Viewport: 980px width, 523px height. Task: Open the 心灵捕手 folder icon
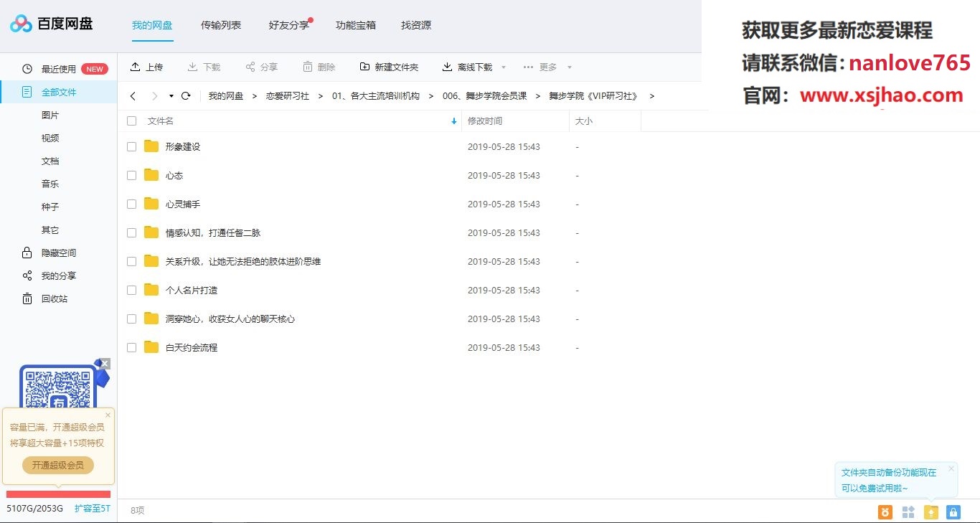pyautogui.click(x=151, y=204)
